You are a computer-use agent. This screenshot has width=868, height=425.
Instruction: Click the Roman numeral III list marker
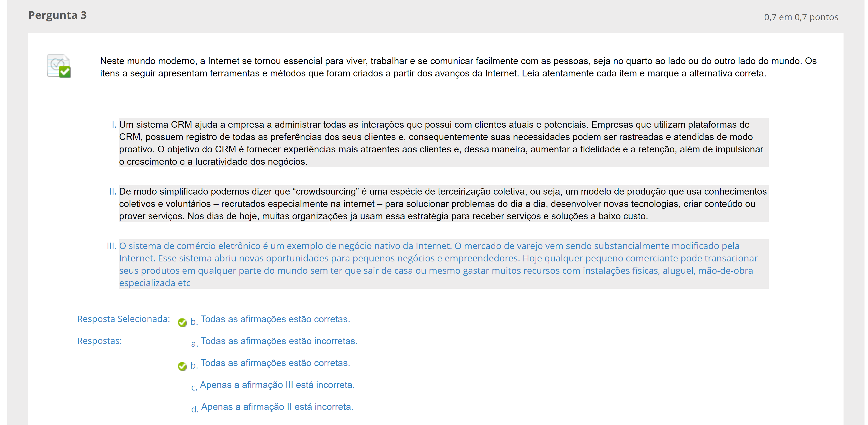[111, 246]
